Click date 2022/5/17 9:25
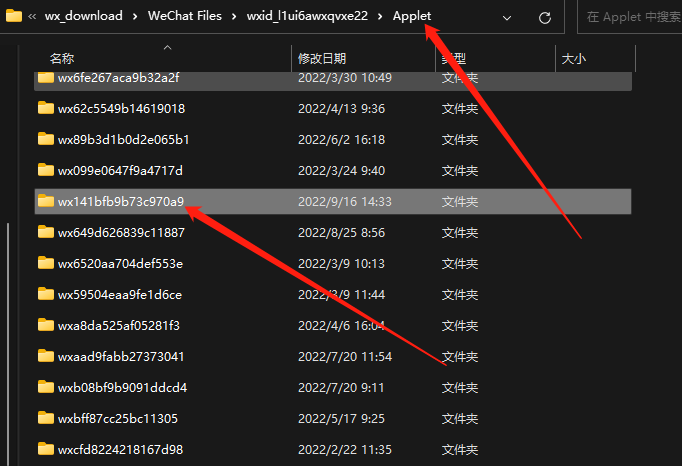 [341, 419]
